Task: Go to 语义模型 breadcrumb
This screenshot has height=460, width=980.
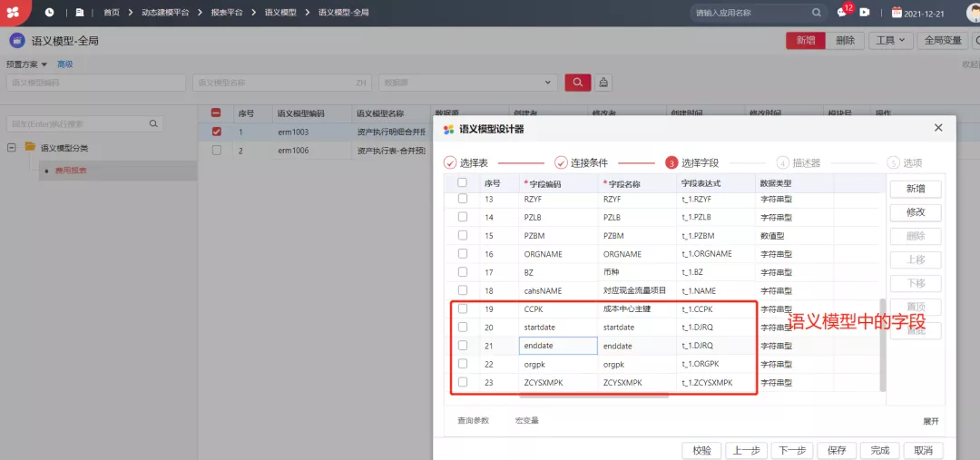Action: click(x=280, y=12)
